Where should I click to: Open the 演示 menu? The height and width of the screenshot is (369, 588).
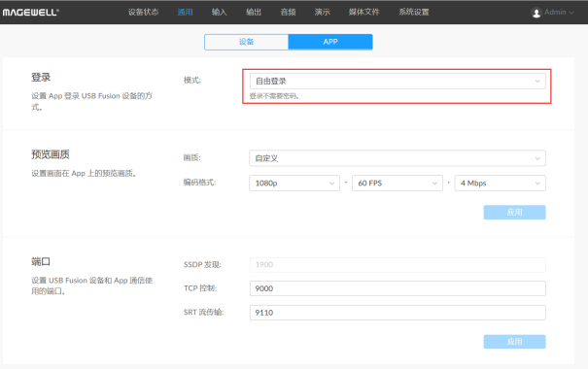322,12
